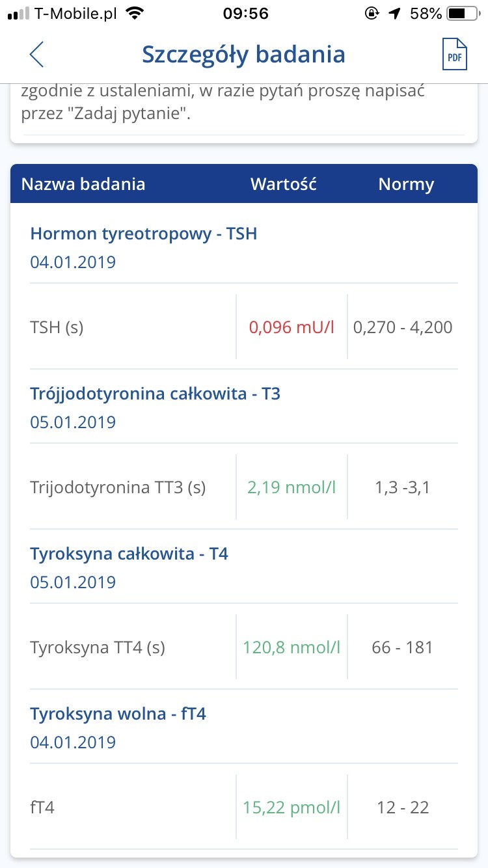
Task: Tap the 09:56 clock in status bar
Action: click(245, 14)
